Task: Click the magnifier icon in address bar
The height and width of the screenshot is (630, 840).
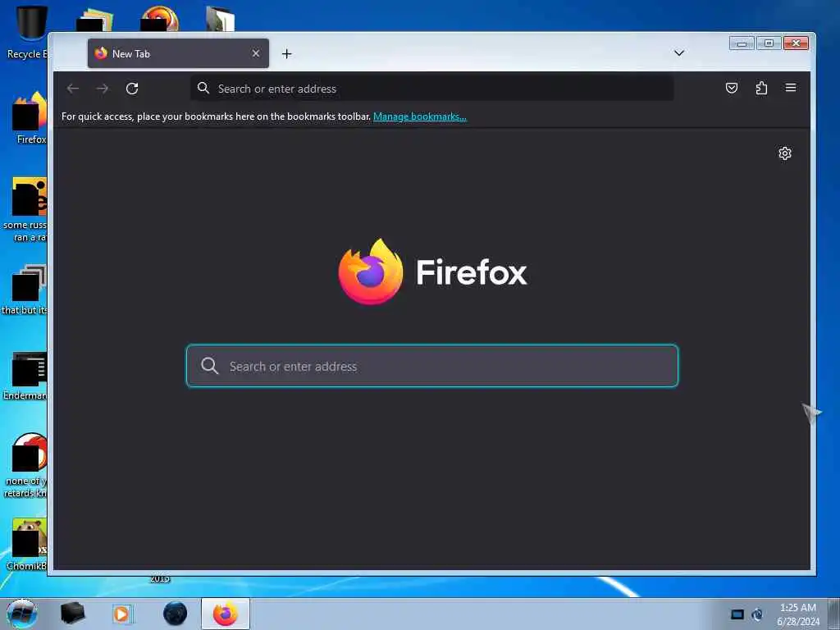Action: point(203,88)
